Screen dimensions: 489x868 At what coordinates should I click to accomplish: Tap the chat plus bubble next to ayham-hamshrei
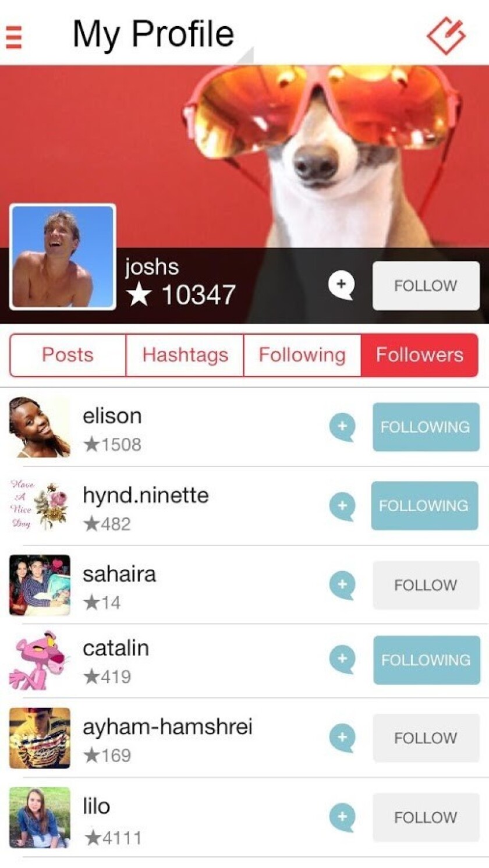point(342,738)
